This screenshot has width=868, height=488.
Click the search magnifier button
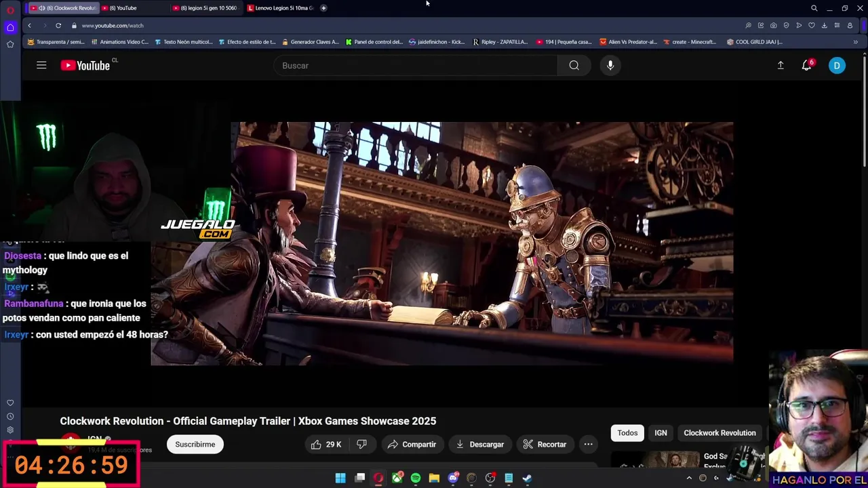[x=574, y=65]
